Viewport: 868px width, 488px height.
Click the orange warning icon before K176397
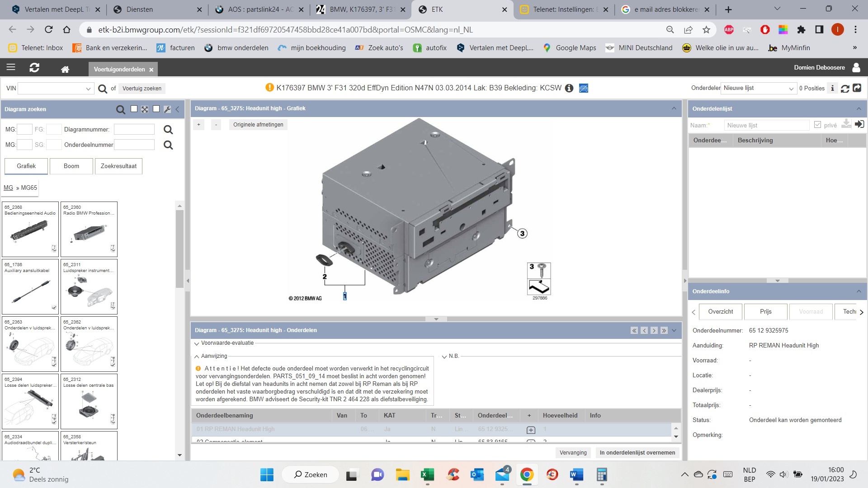[270, 88]
